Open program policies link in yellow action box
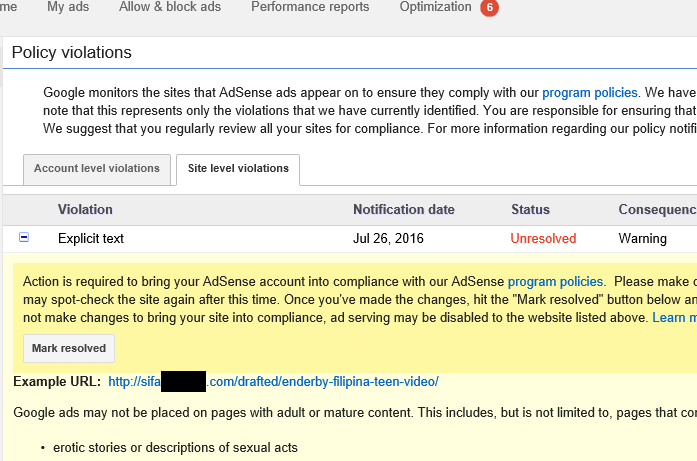Screen dimensions: 697x461 555,282
